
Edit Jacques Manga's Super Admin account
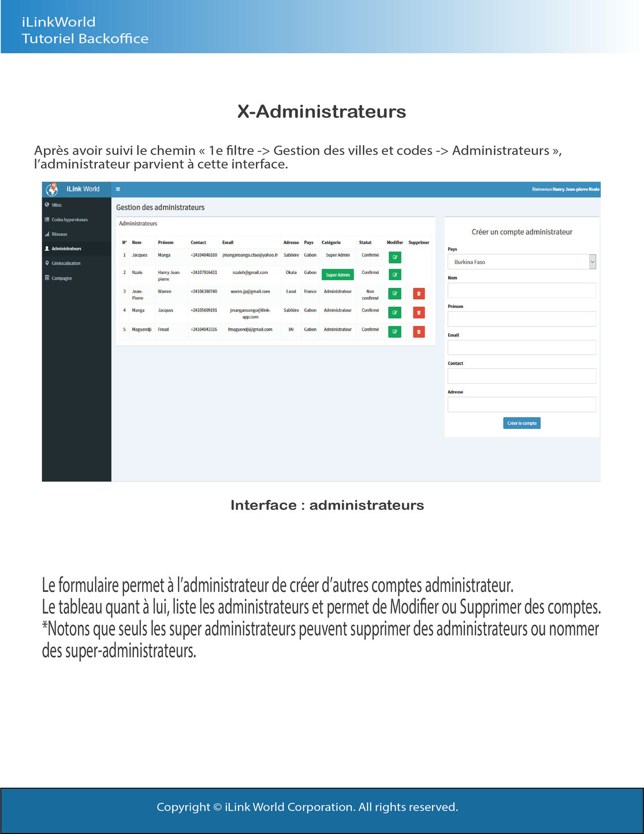[394, 257]
